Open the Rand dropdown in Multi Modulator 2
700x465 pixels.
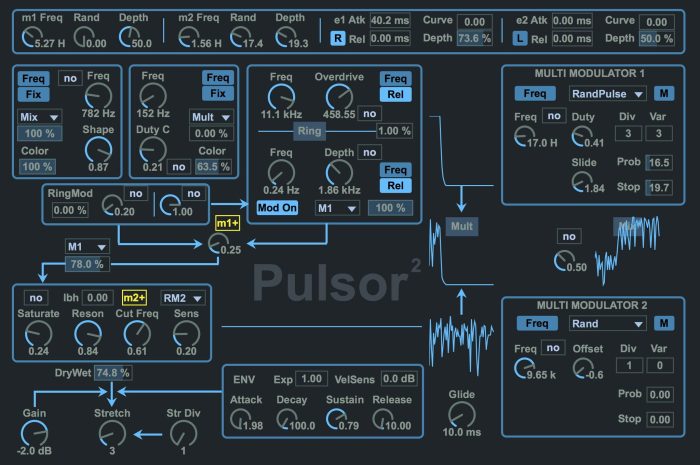(607, 324)
